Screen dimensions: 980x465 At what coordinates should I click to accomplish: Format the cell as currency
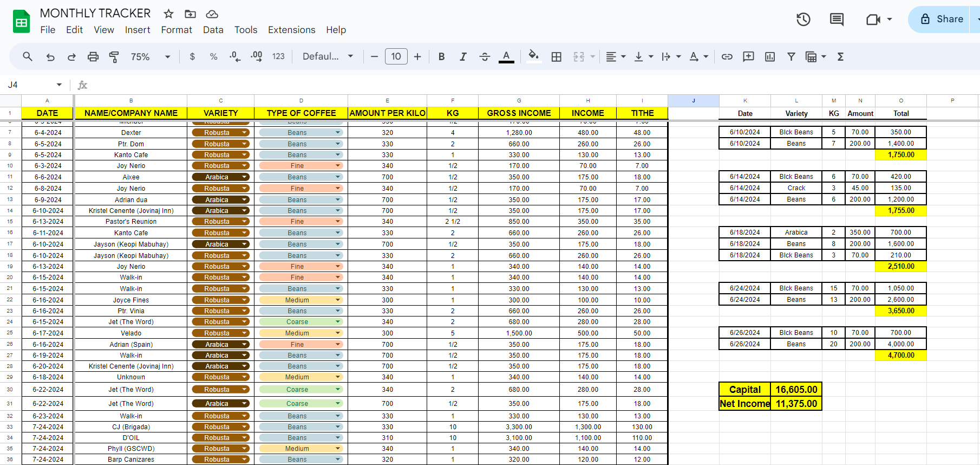tap(192, 56)
